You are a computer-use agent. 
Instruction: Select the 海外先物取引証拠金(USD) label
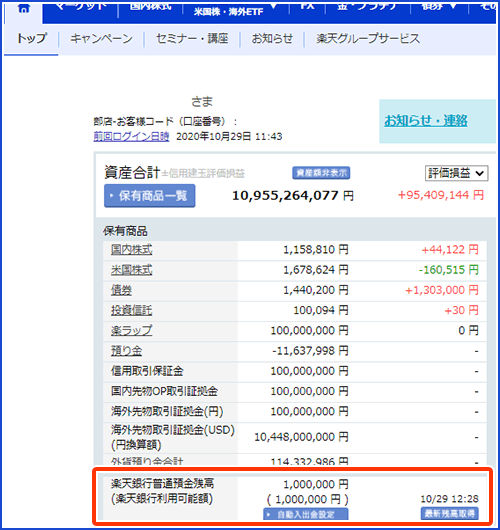(173, 437)
